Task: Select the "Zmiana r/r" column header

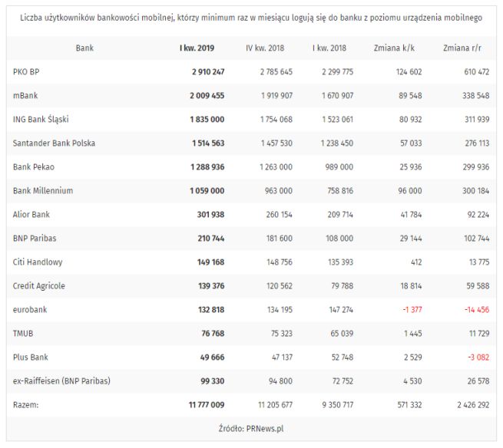Action: 462,48
